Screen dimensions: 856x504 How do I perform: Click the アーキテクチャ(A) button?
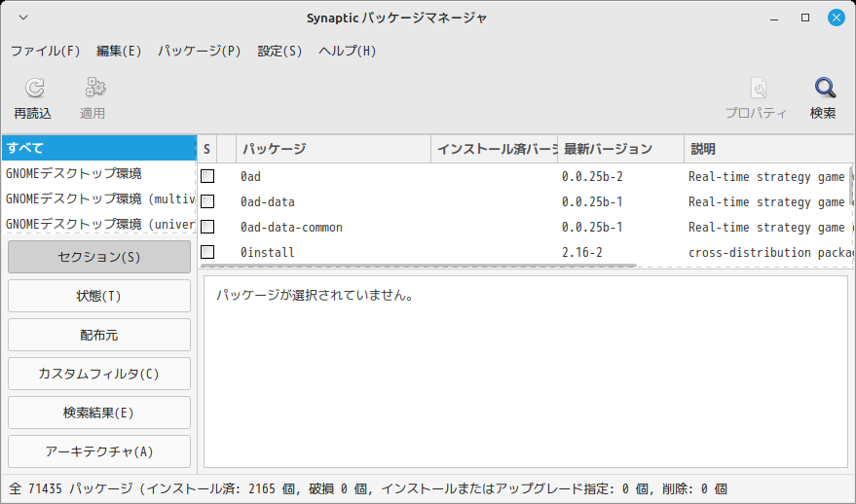pos(99,451)
